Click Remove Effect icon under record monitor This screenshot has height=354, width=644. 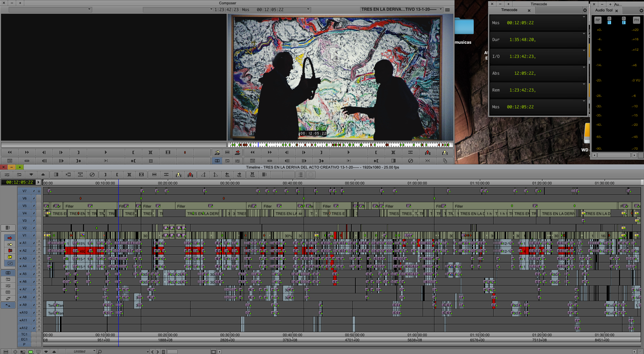point(410,161)
